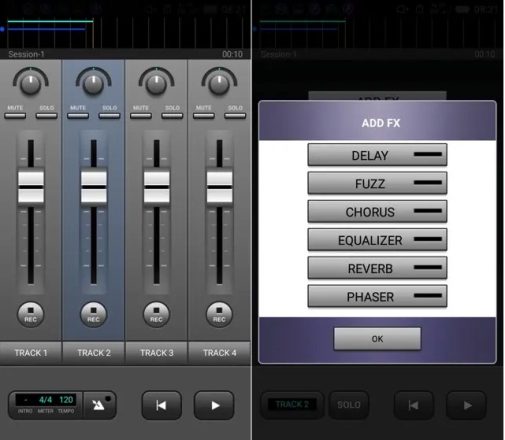The width and height of the screenshot is (505, 440).
Task: Click the dimmed SOLO button behind dialog
Action: pyautogui.click(x=349, y=405)
